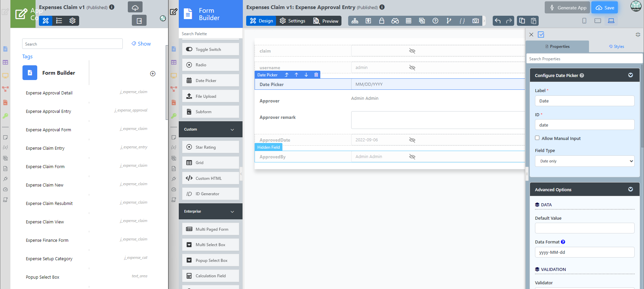Apply property changes with the checkmark icon

tap(541, 34)
